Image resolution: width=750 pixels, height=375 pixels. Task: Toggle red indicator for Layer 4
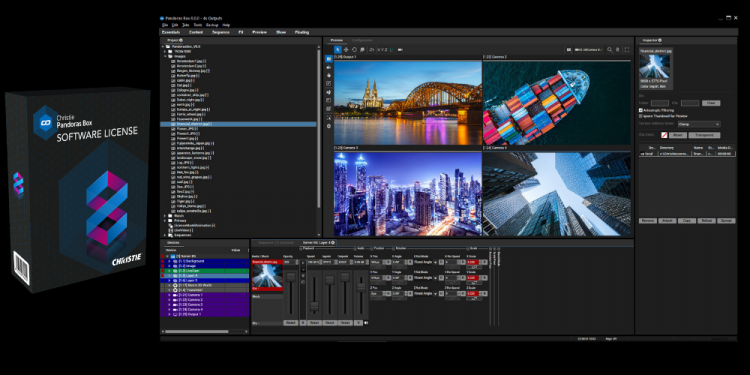(x=163, y=276)
